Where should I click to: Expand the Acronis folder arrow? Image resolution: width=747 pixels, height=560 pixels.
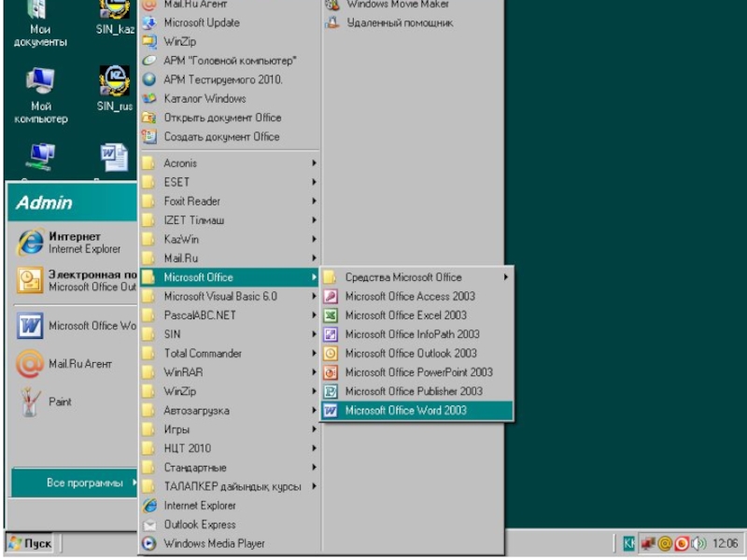coord(314,162)
